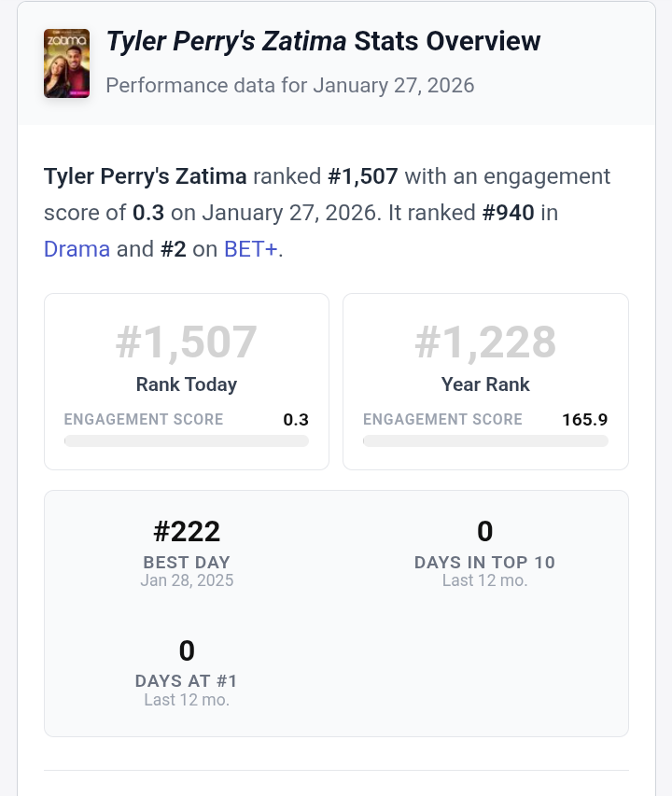This screenshot has width=672, height=796.
Task: Click the #222 Best Day figure
Action: (187, 532)
